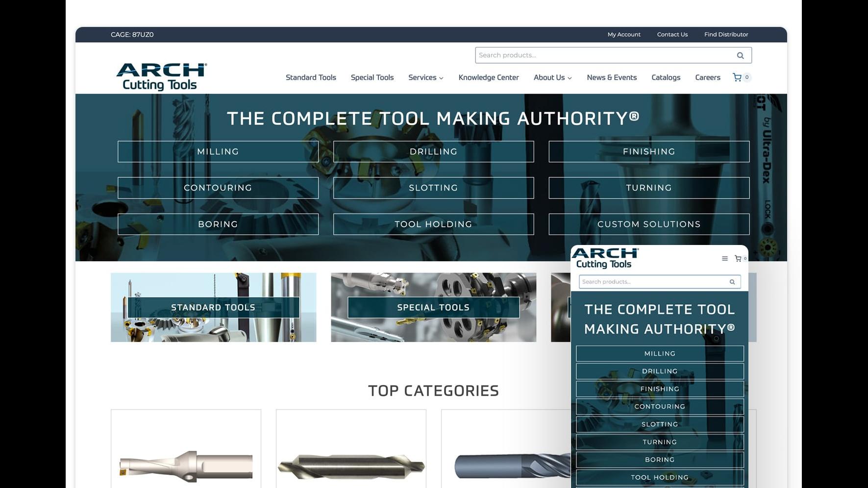Open Special Tools in the navigation bar
This screenshot has width=868, height=488.
pyautogui.click(x=372, y=77)
